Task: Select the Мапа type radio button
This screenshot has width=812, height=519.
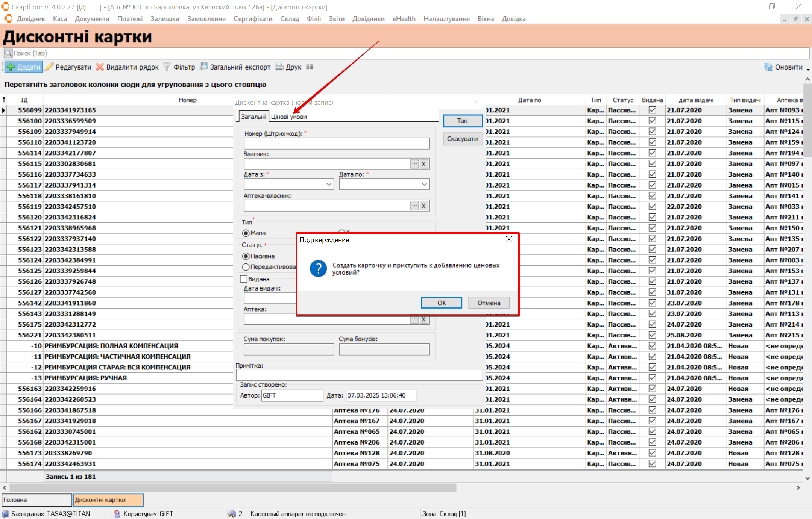Action: 246,233
